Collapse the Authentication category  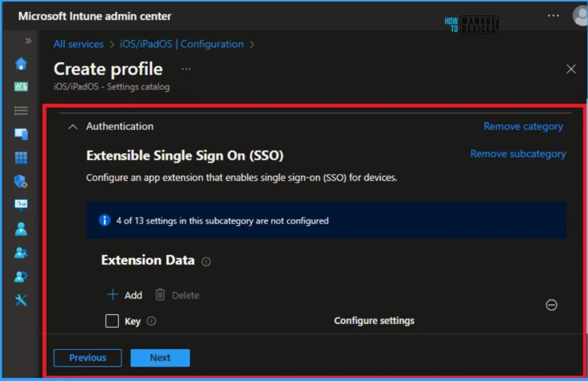73,127
